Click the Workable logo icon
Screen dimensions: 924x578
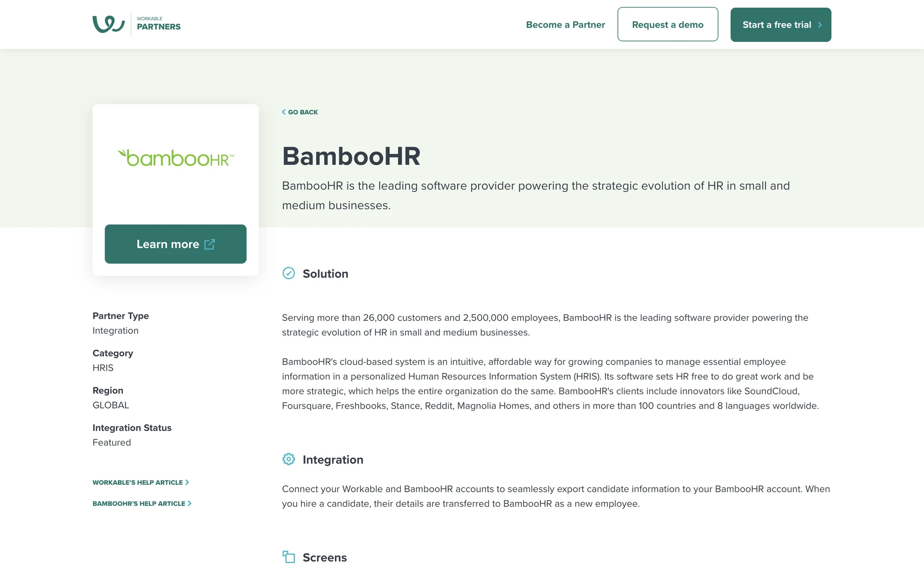tap(108, 24)
